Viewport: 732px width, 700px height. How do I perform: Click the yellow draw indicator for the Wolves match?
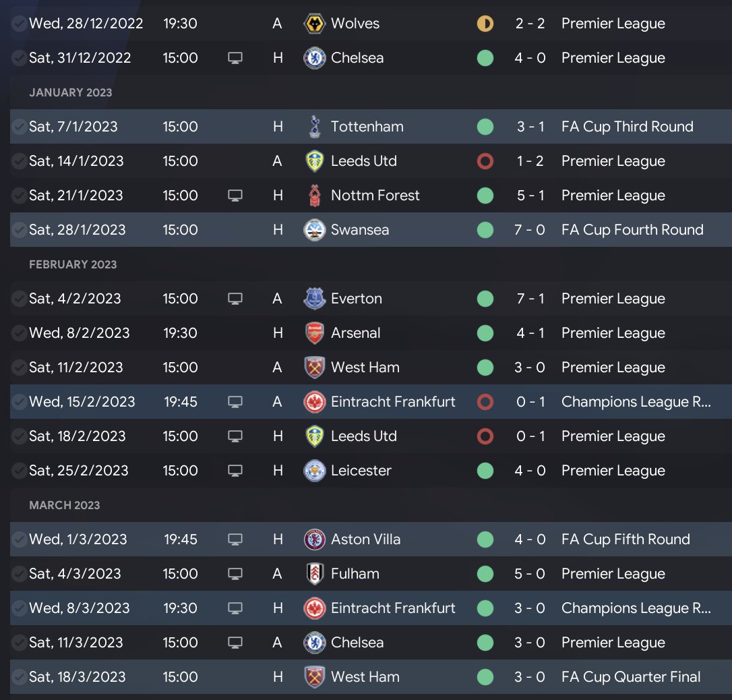(485, 24)
